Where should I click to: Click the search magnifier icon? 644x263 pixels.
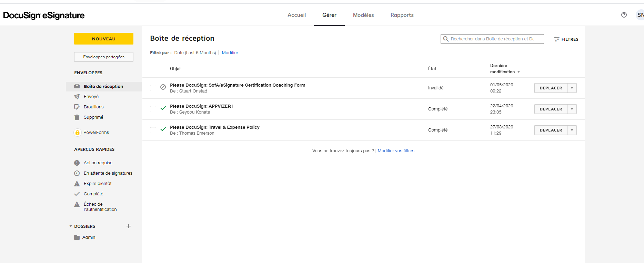(446, 39)
